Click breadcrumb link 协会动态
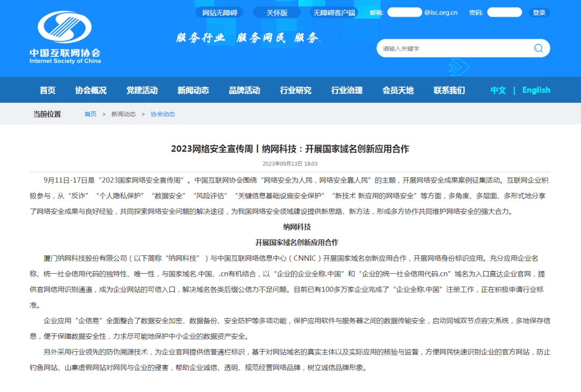 162,114
